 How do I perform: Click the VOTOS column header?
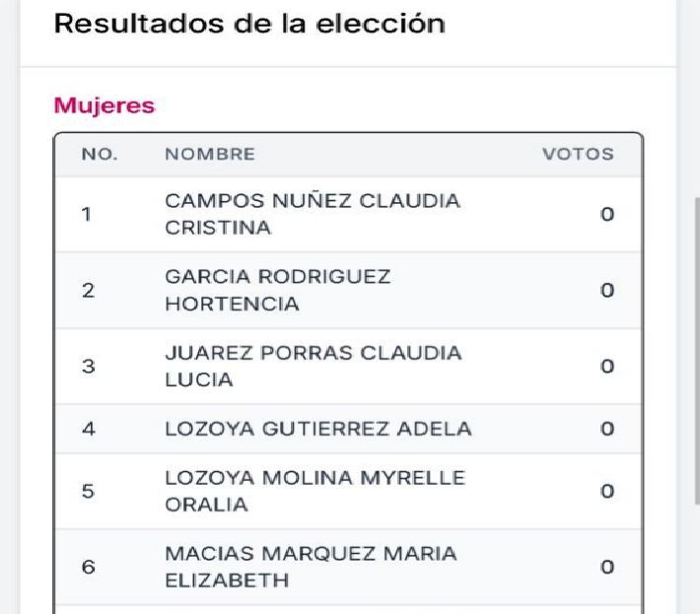point(578,155)
